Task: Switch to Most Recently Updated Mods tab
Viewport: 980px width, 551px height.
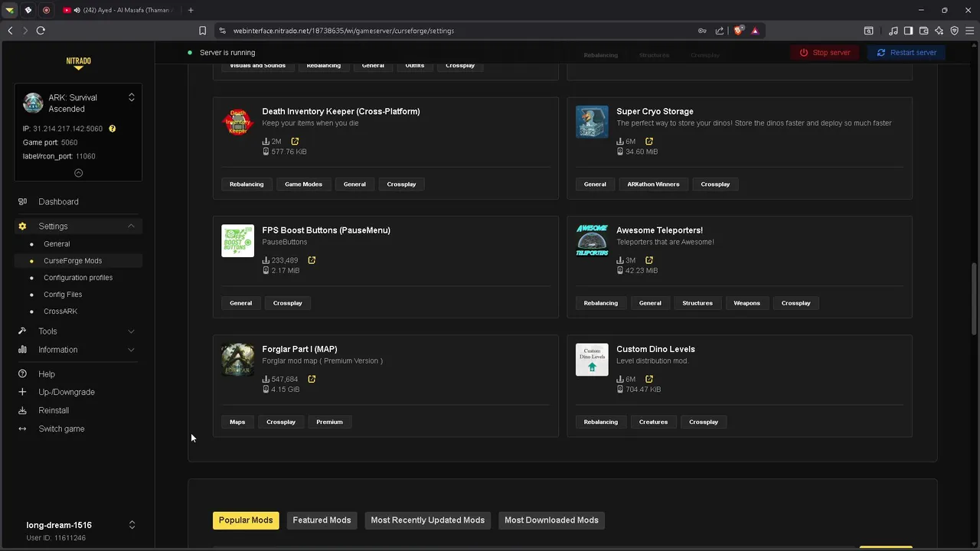Action: click(428, 520)
